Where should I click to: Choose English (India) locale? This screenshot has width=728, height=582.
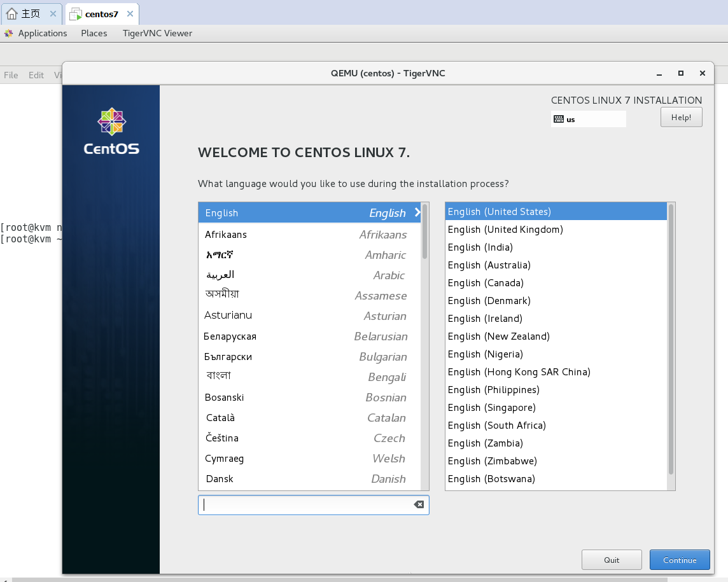point(556,247)
